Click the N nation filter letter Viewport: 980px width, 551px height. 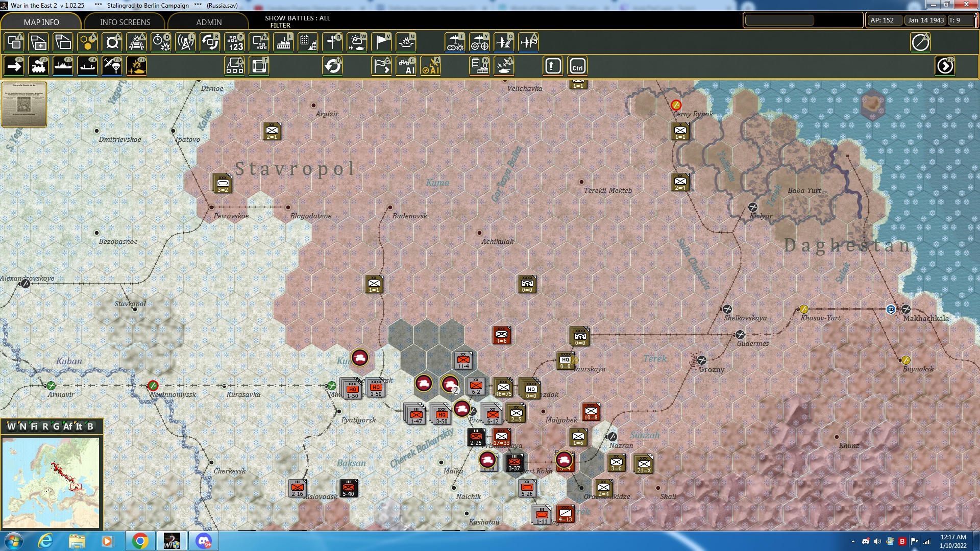(x=22, y=427)
